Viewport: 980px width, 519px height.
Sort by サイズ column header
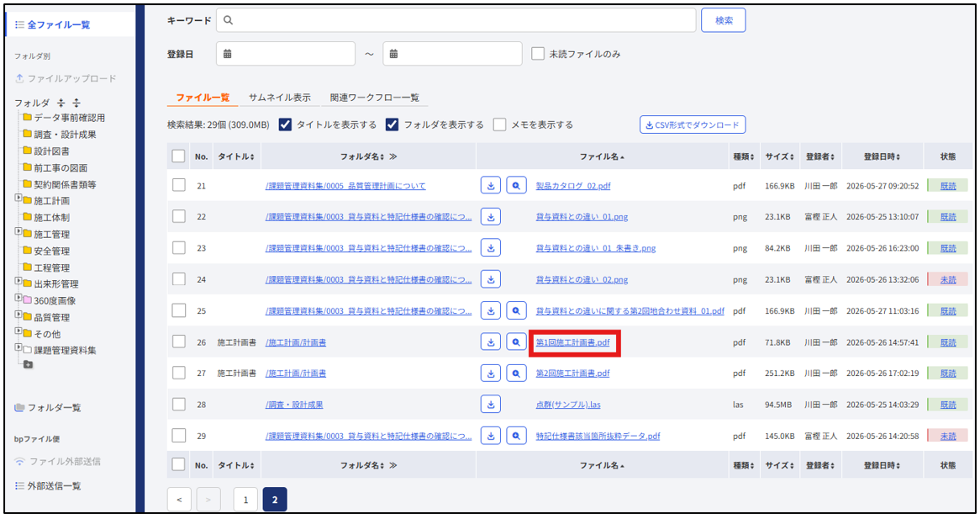779,156
